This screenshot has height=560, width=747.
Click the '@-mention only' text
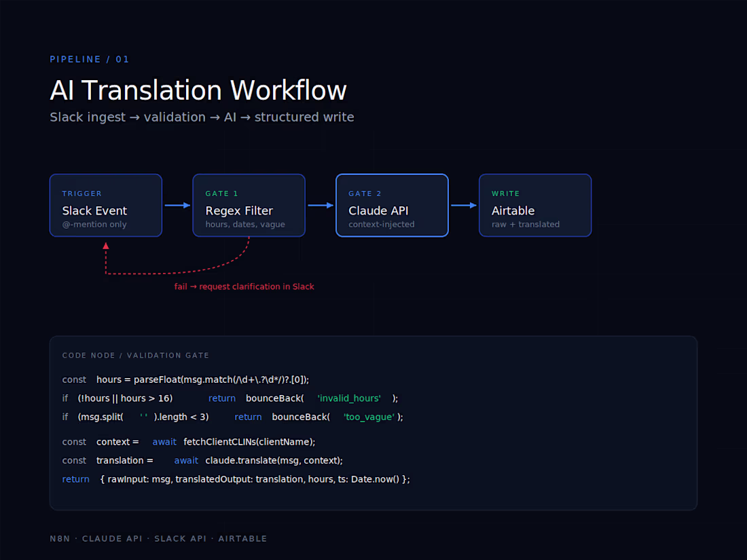(94, 224)
